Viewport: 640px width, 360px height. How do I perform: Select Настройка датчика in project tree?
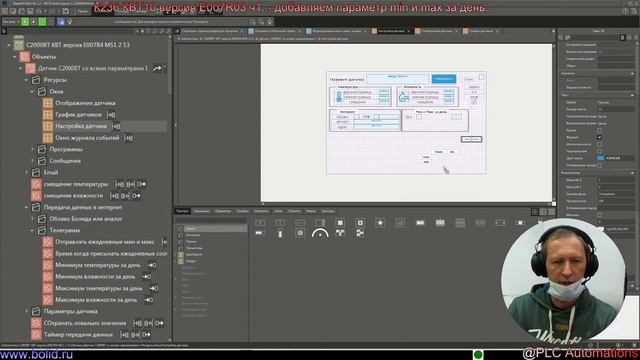click(81, 126)
